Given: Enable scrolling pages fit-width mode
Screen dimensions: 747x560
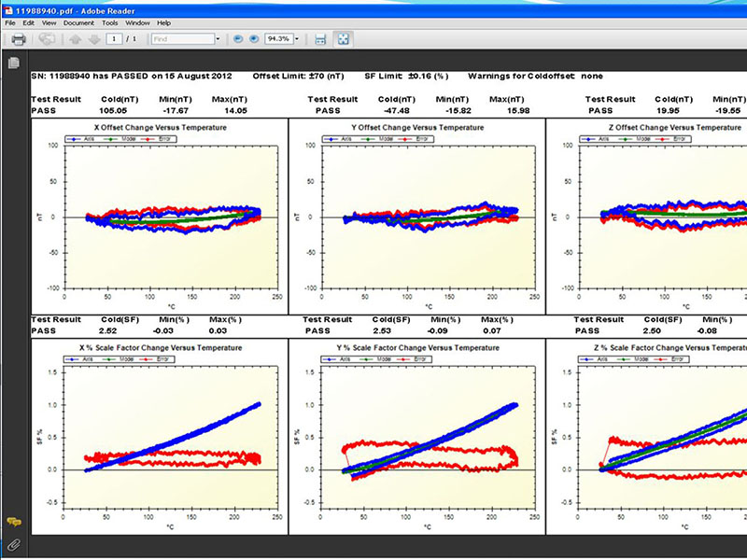Looking at the screenshot, I should pyautogui.click(x=320, y=39).
